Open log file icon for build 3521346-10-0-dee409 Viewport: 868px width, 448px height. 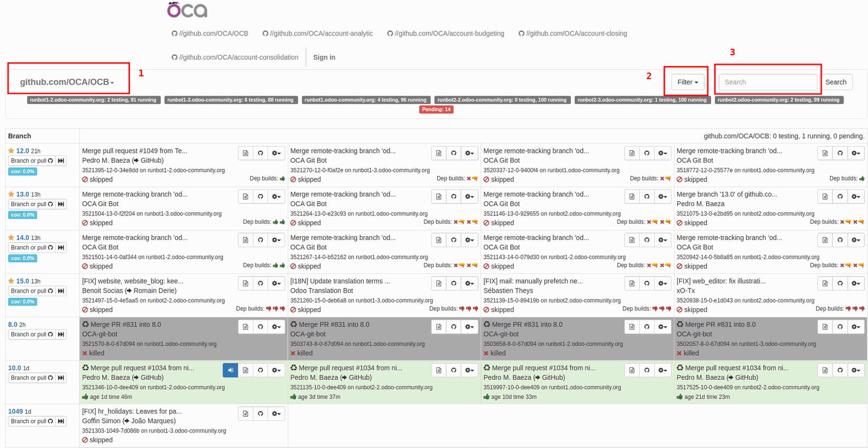point(246,370)
